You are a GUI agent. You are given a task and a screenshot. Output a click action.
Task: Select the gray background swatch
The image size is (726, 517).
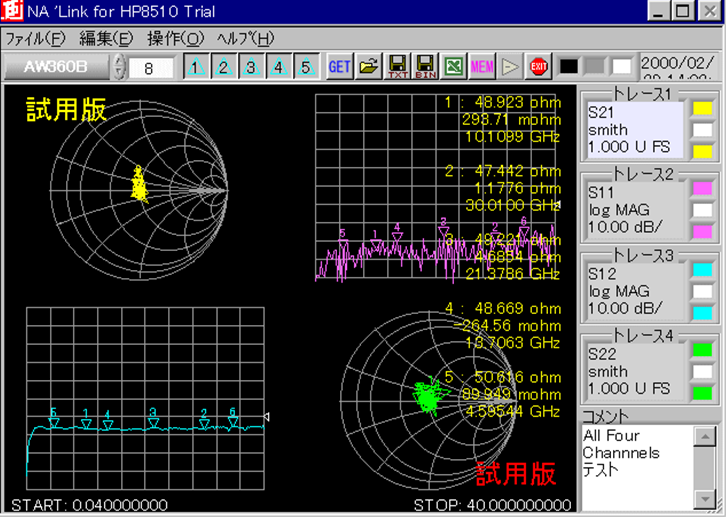point(595,67)
